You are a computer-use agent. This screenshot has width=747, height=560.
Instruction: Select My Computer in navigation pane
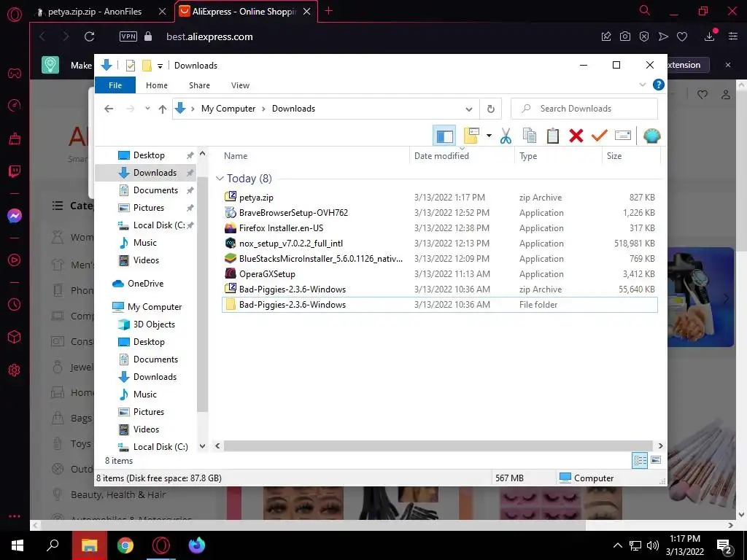pos(155,307)
